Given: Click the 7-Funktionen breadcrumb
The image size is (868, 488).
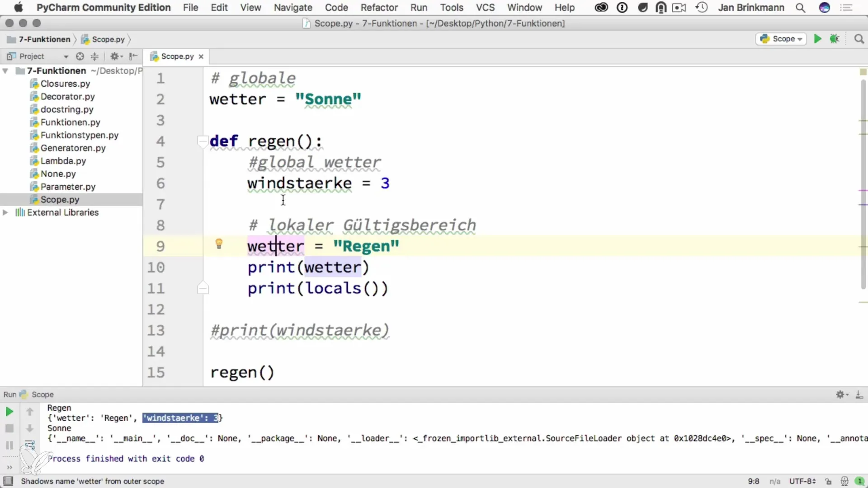Looking at the screenshot, I should pyautogui.click(x=39, y=39).
